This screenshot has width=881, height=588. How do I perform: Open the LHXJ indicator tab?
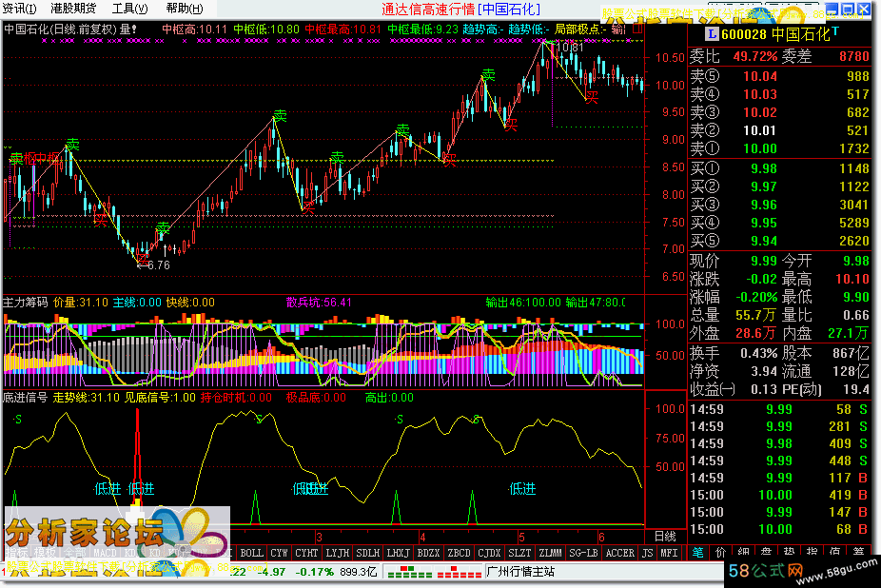point(399,553)
